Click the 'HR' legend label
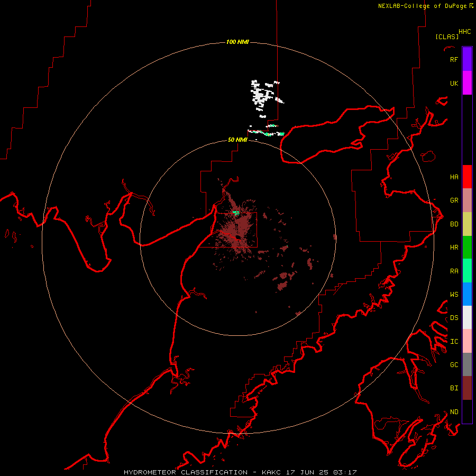 coord(454,248)
